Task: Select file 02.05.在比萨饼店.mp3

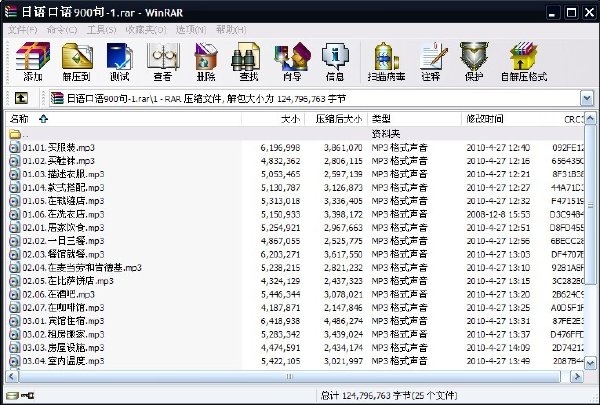Action: coord(68,281)
